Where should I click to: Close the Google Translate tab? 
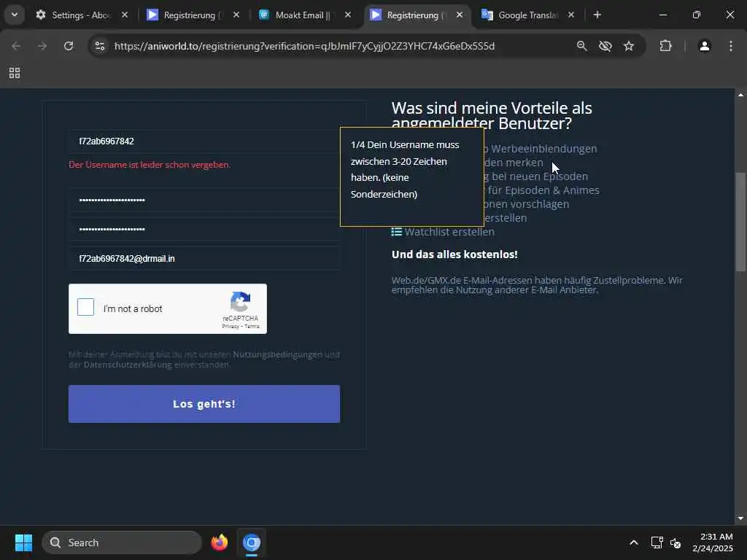[x=570, y=15]
